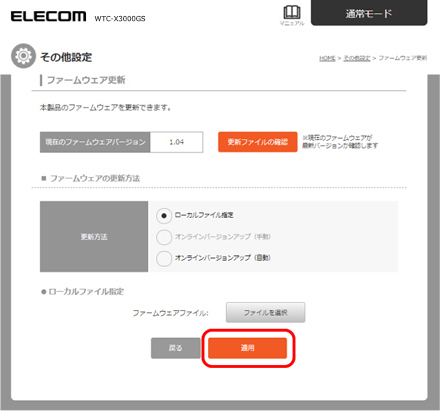Click the ファームウェア更新 breadcrumb text
The width and height of the screenshot is (440, 411).
pos(402,58)
